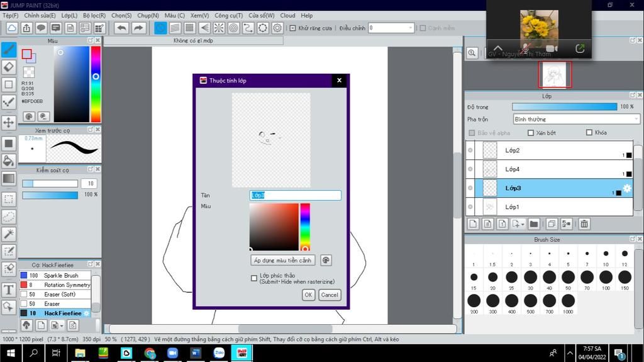Image resolution: width=644 pixels, height=362 pixels.
Task: Click the Độ trong opacity slider
Action: click(x=564, y=106)
